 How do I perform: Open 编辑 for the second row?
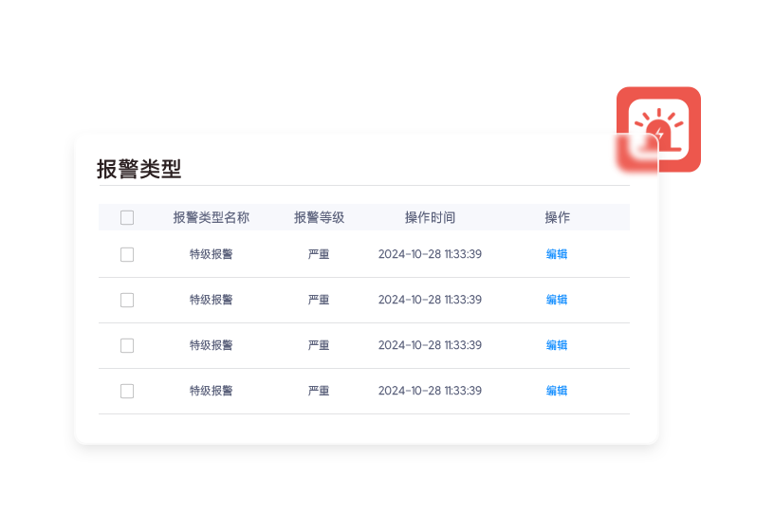tap(557, 300)
